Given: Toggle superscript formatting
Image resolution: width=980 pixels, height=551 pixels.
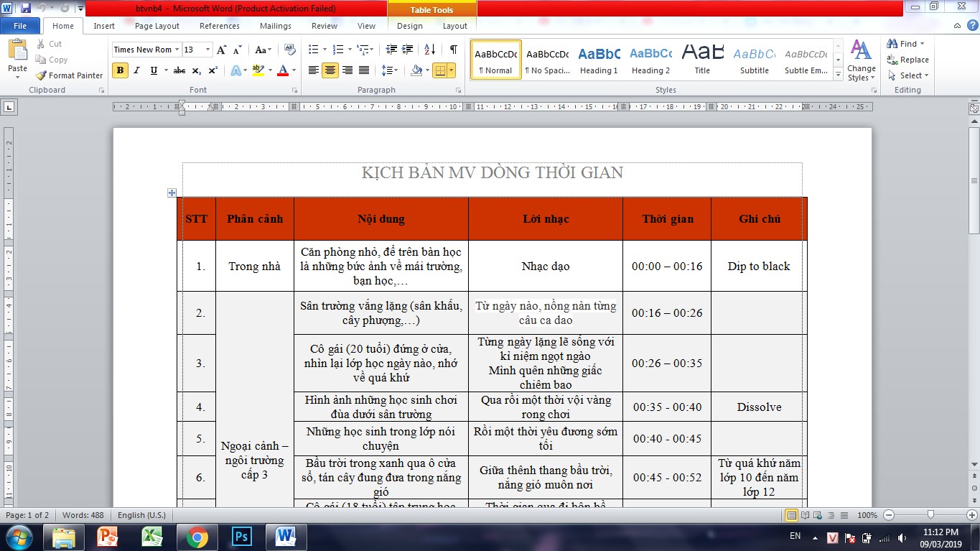Looking at the screenshot, I should (x=213, y=70).
